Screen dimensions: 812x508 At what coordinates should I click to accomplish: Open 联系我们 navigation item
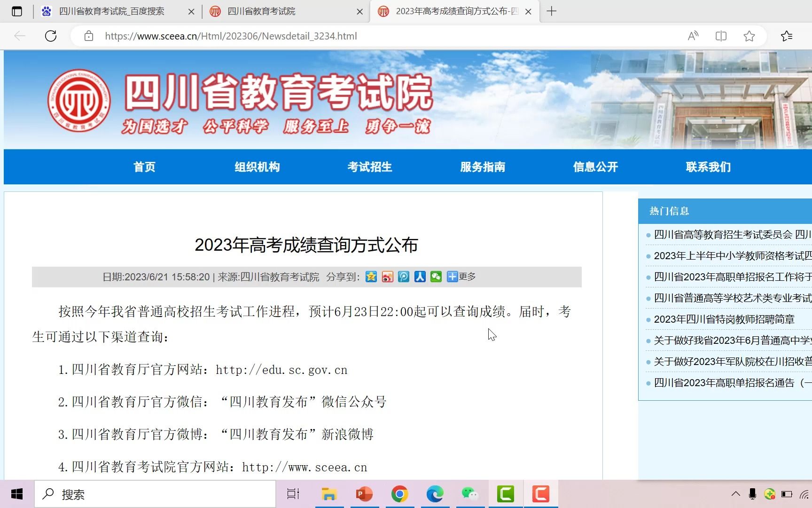click(x=708, y=167)
